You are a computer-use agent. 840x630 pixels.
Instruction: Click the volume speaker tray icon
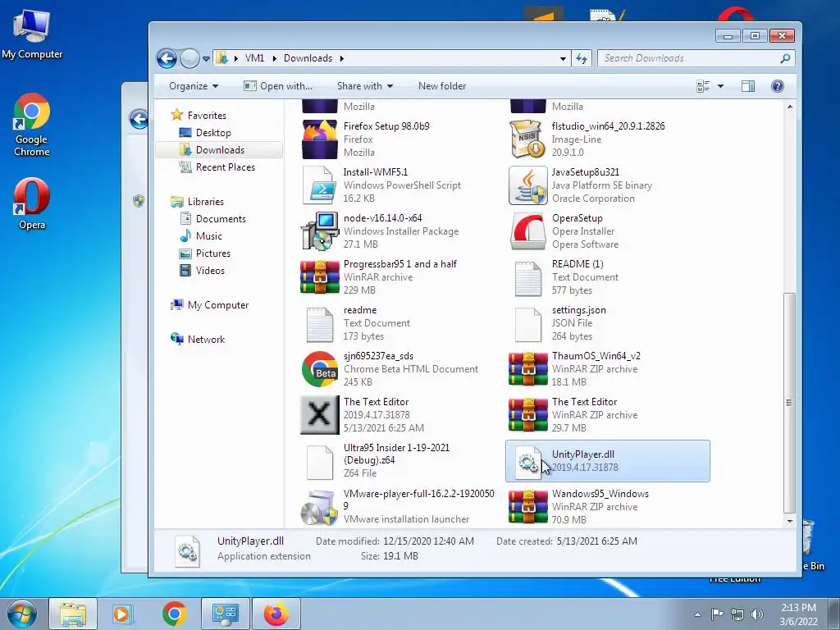pos(757,614)
